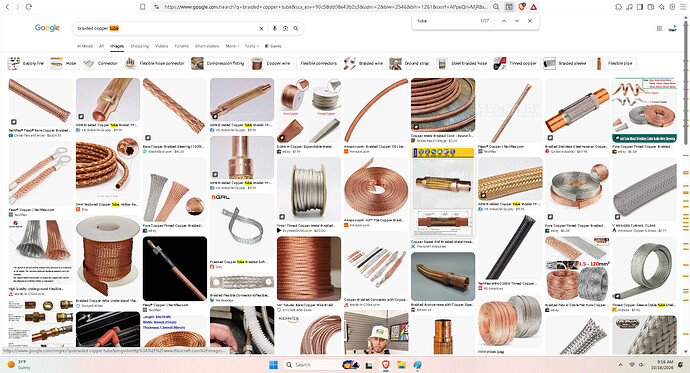This screenshot has height=373, width=690.
Task: Open the Brave Shields lion icon
Action: coord(521,7)
